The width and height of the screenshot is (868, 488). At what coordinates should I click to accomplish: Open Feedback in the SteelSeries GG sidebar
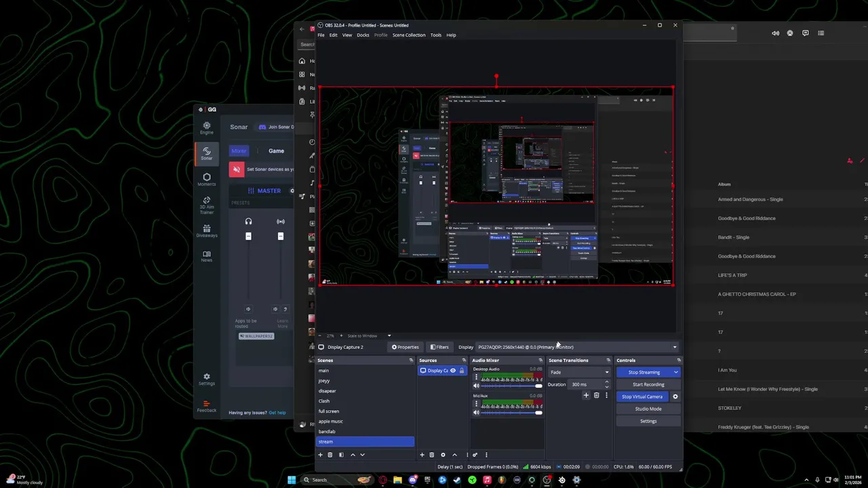[207, 407]
